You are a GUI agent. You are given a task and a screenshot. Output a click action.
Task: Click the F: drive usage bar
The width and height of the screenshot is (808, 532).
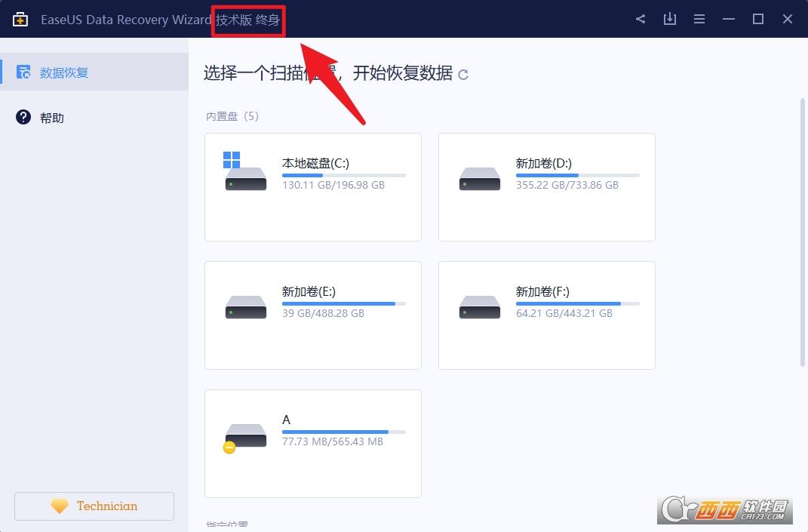tap(578, 303)
